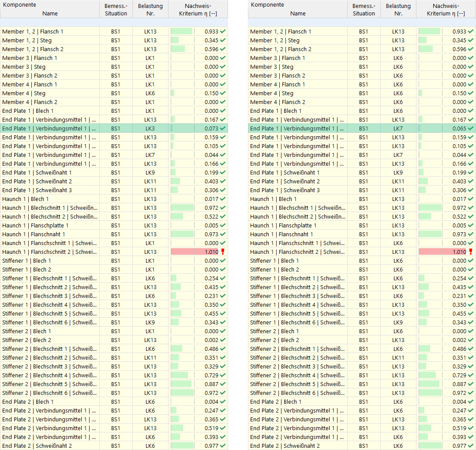
Task: Click LK11 in 'Schweißnaht 3' row, right table
Action: coord(398,190)
